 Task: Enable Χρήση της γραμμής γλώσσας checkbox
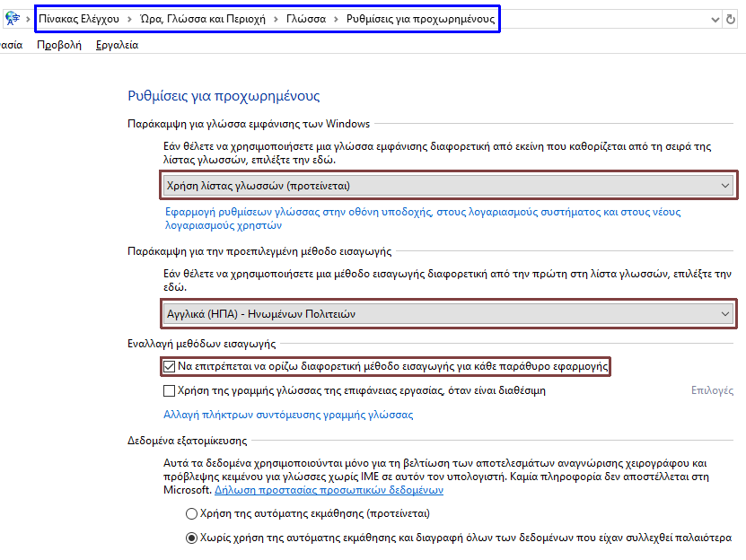pos(170,390)
